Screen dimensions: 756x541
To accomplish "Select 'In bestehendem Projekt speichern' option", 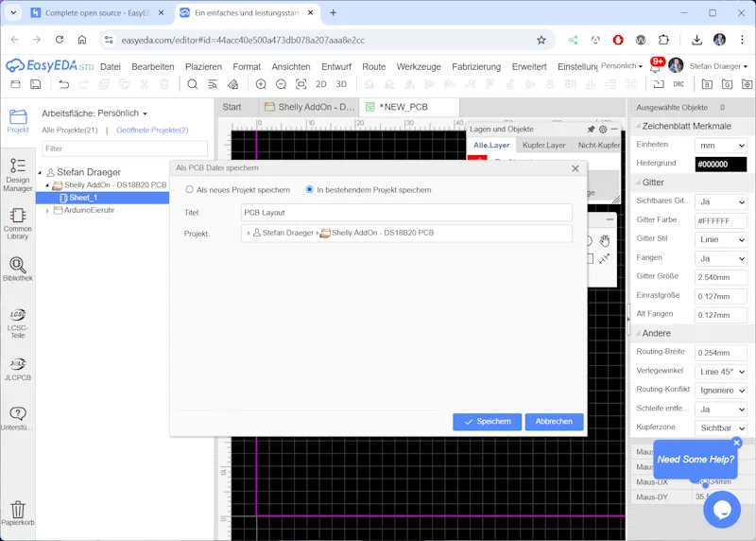I will [x=310, y=190].
